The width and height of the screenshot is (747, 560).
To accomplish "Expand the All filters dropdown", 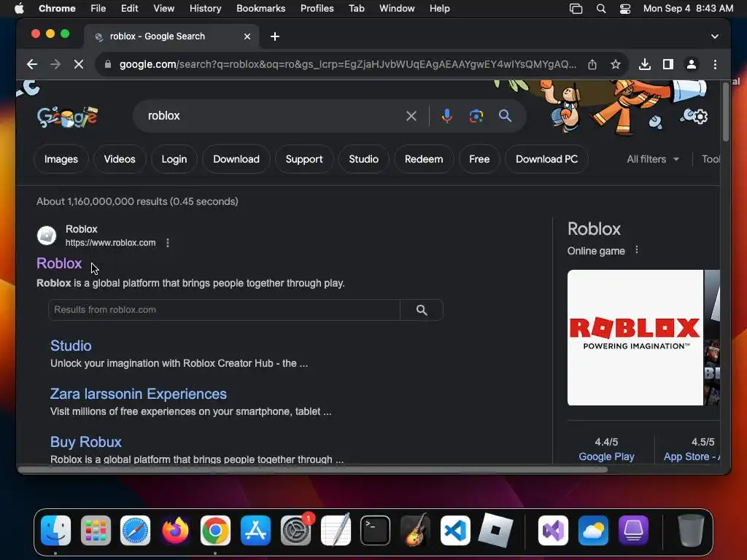I will 653,159.
